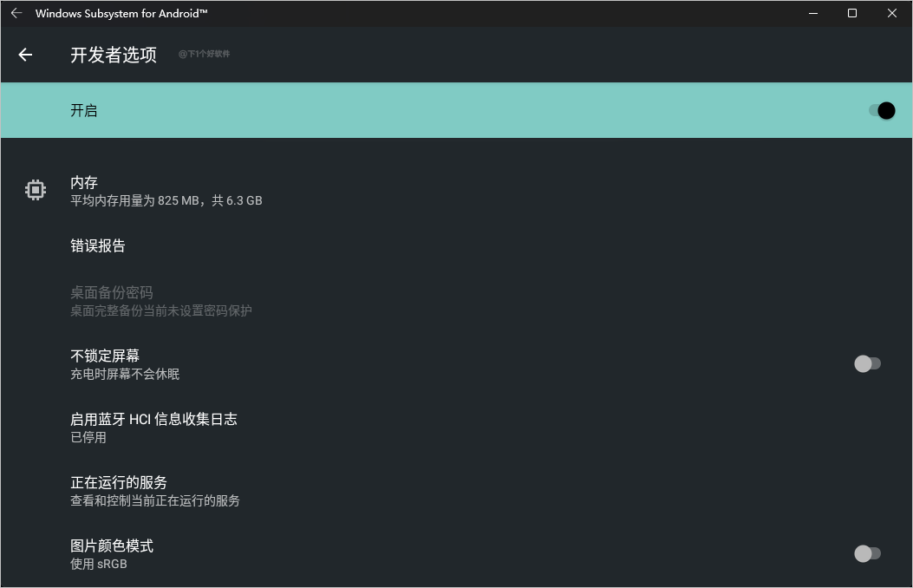Turn off the 开启 developer options switch
Image resolution: width=913 pixels, height=588 pixels.
881,110
